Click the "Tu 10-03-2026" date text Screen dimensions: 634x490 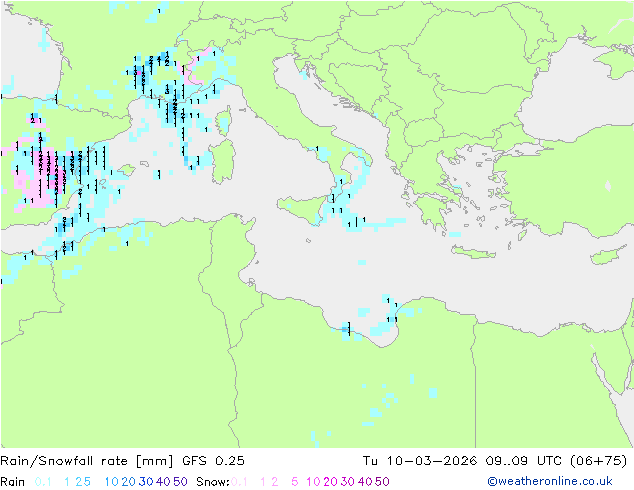(x=420, y=461)
